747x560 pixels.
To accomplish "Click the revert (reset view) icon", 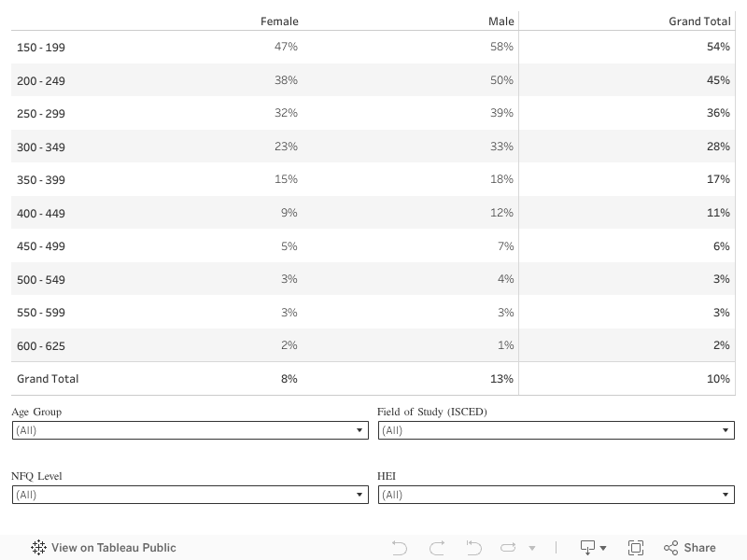I will pyautogui.click(x=473, y=548).
